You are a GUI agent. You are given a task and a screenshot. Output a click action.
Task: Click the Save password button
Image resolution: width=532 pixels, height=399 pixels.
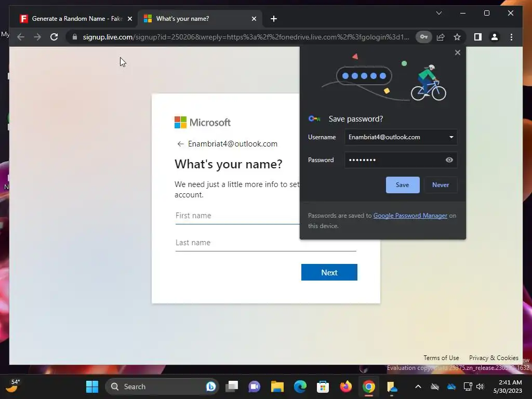pyautogui.click(x=403, y=185)
